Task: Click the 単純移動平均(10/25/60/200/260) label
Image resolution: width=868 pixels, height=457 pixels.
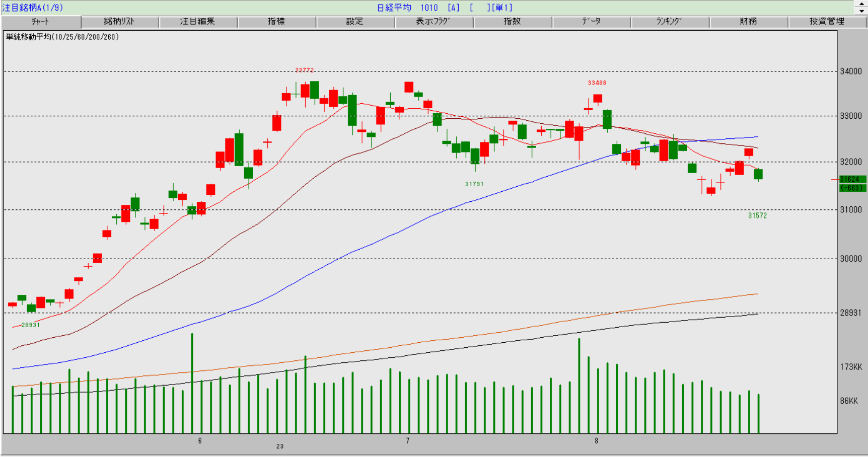Action: pos(62,37)
